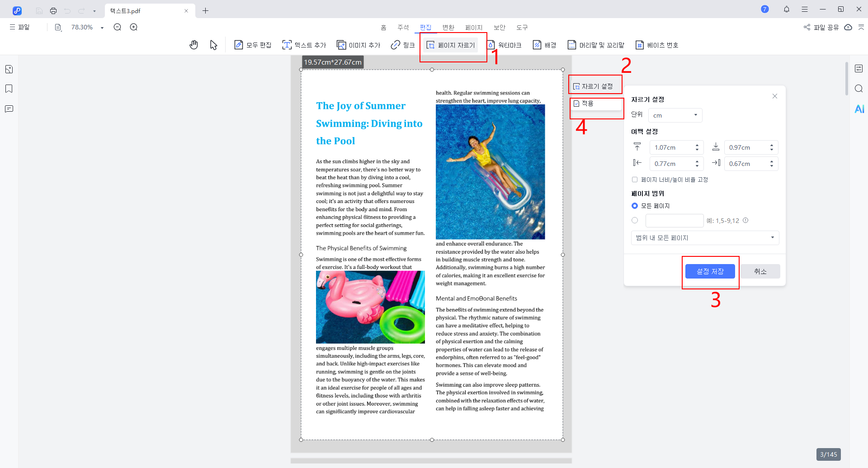Image resolution: width=868 pixels, height=468 pixels.
Task: Click the zoom in magnifier icon
Action: (134, 27)
